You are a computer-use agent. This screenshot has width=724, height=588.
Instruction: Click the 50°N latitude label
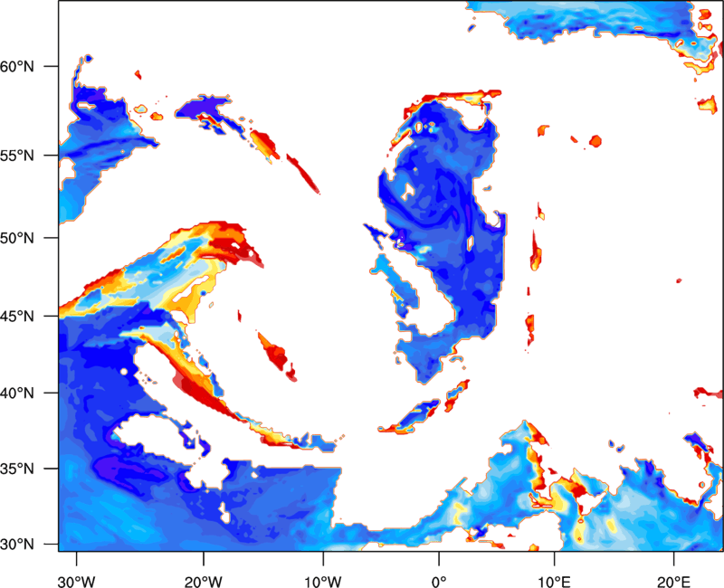click(17, 238)
